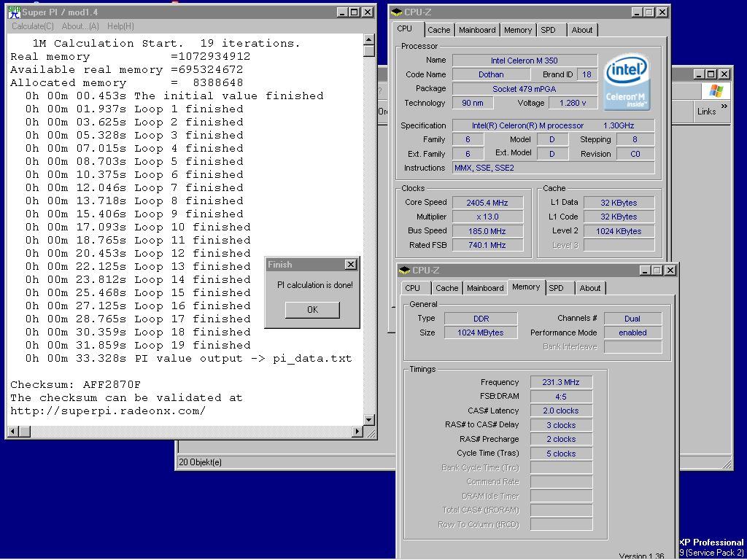The height and width of the screenshot is (560, 747).
Task: Click the Core Speed value 2405.4 MHz
Action: click(487, 203)
